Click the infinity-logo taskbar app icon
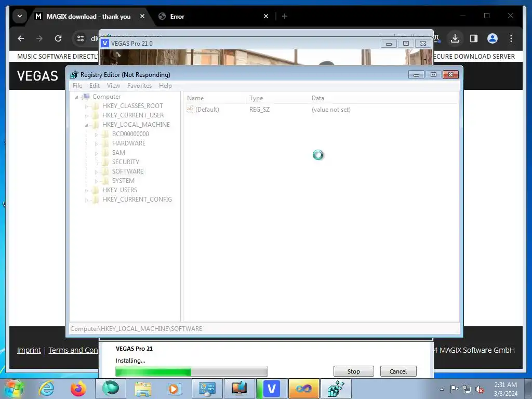Viewport: 532px width, 399px height. 303,389
